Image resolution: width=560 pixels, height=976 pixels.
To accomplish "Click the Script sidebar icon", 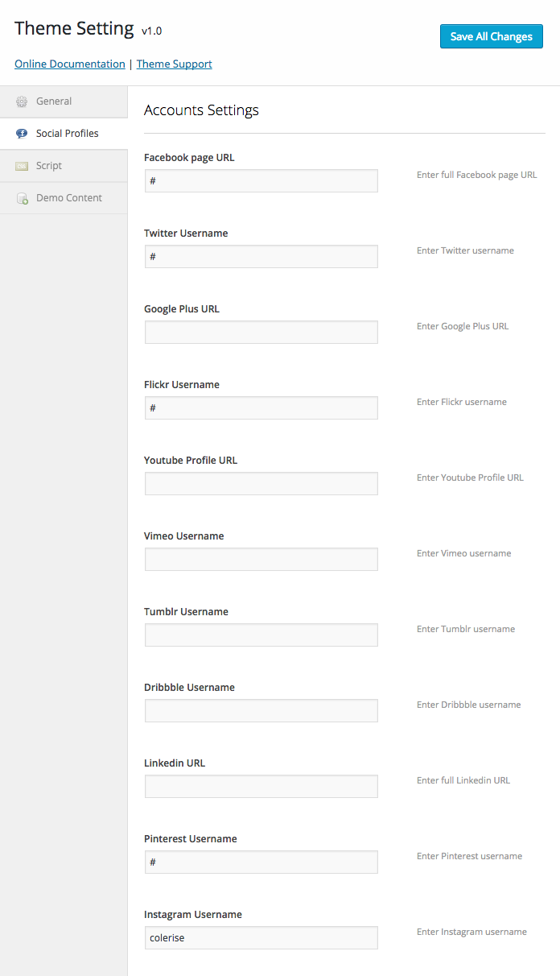I will point(22,166).
